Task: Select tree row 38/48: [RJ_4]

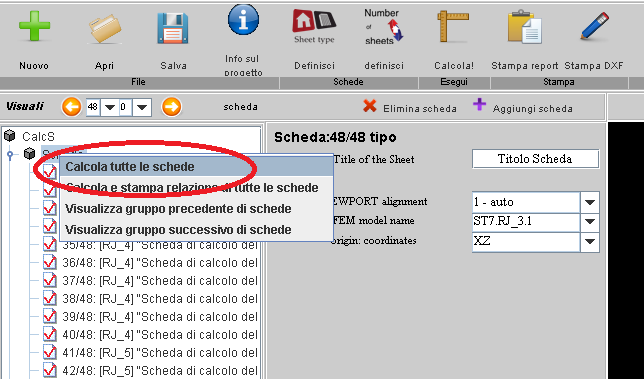Action: [x=160, y=299]
